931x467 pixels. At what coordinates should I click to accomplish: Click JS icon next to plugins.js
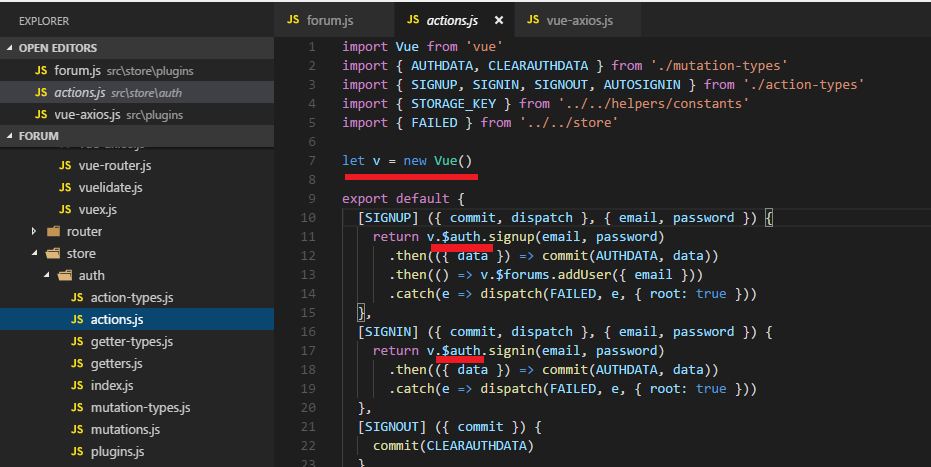tap(77, 451)
